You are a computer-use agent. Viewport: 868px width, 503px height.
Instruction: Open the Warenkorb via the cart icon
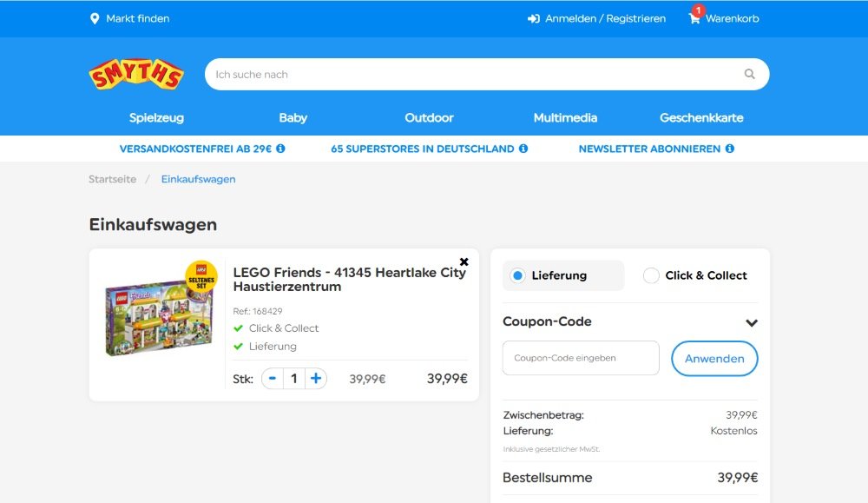click(693, 17)
